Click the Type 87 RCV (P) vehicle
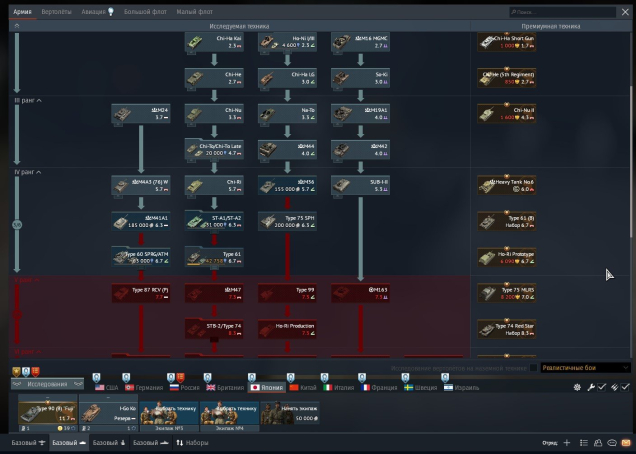Screen dimensions: 636x454 pyautogui.click(x=141, y=293)
